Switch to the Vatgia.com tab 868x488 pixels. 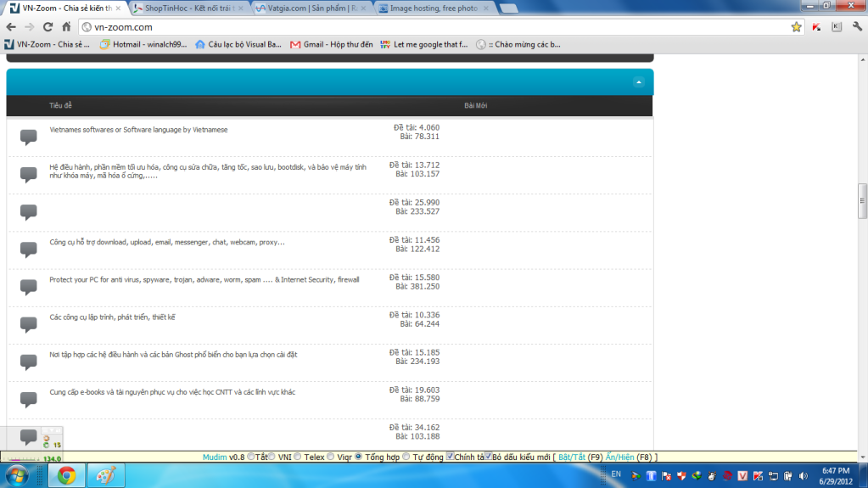310,8
